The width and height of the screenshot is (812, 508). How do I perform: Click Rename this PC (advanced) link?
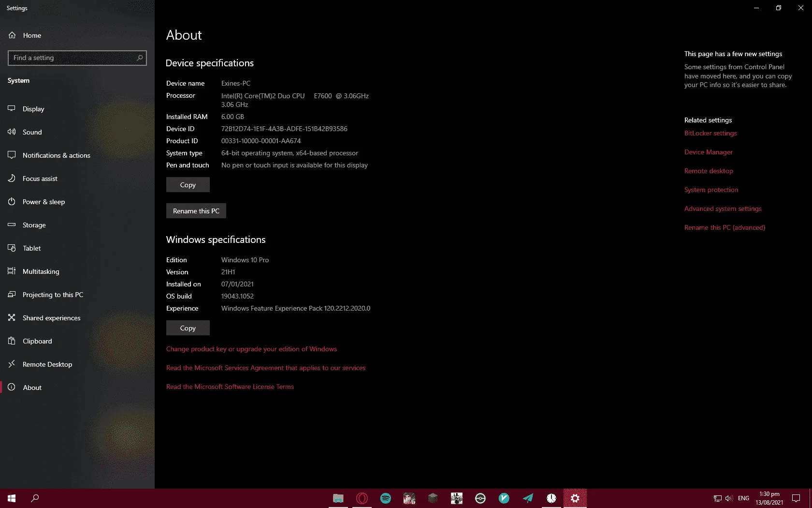[x=725, y=227]
